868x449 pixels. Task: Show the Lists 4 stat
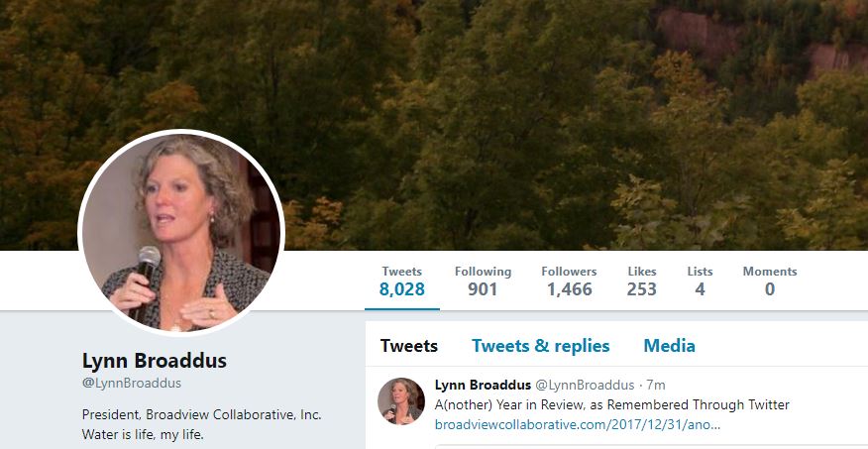click(x=700, y=281)
